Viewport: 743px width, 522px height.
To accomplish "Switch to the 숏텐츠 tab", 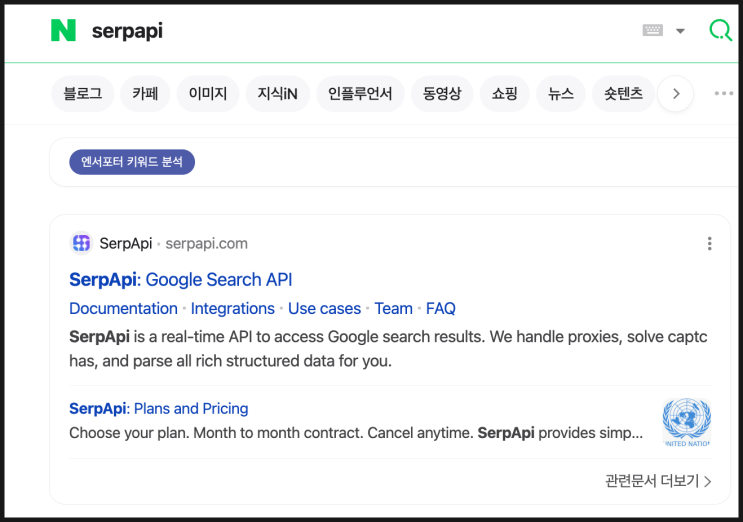I will pos(623,93).
